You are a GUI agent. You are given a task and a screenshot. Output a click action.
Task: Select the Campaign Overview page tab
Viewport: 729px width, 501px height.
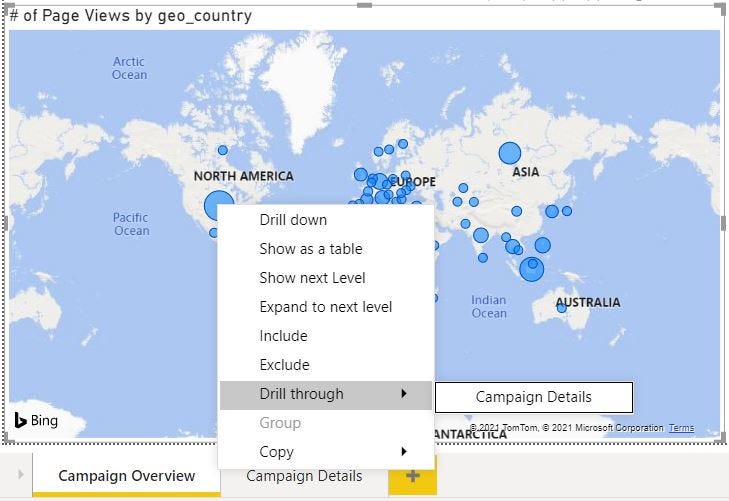[x=126, y=476]
